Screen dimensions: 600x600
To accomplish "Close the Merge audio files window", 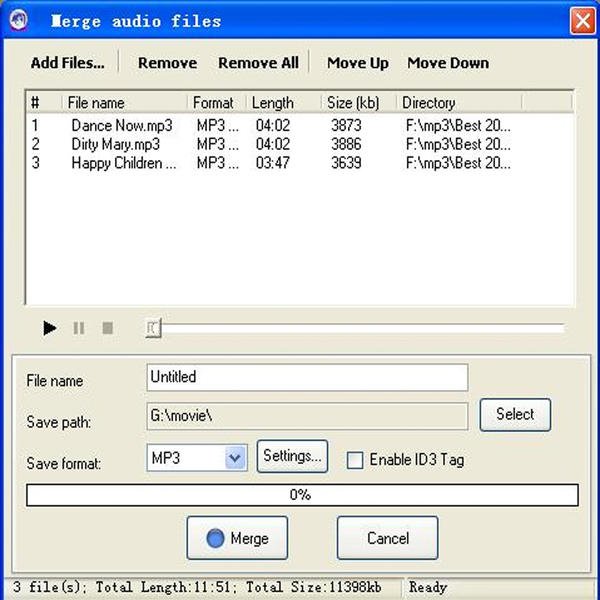I will pos(582,20).
